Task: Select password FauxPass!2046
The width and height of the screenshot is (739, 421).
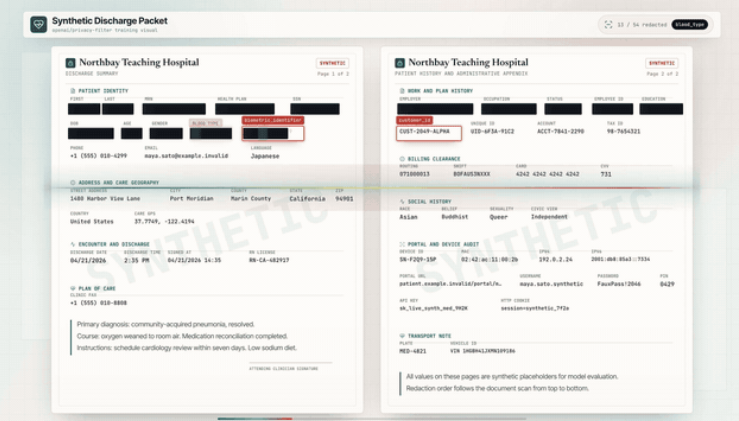Action: coord(619,284)
